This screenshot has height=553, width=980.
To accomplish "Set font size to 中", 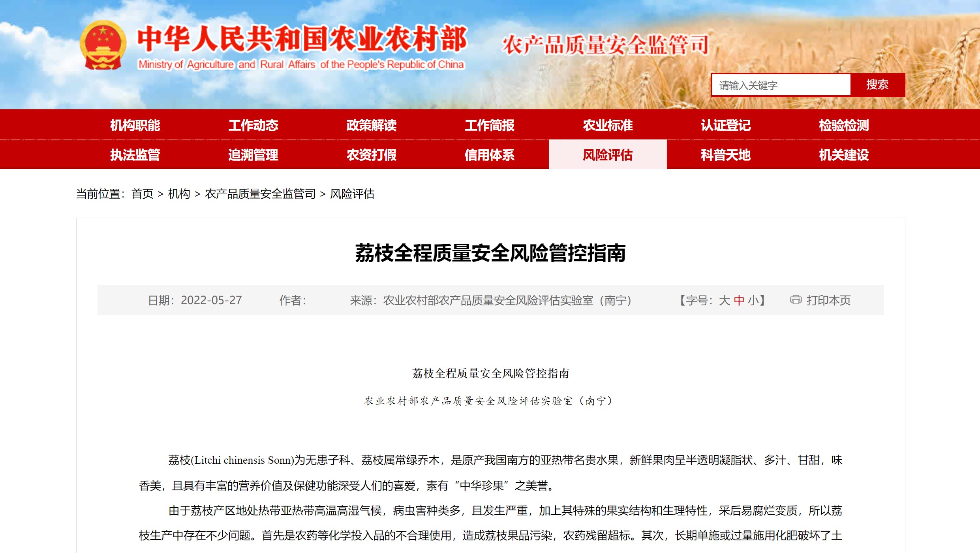I will pyautogui.click(x=739, y=301).
